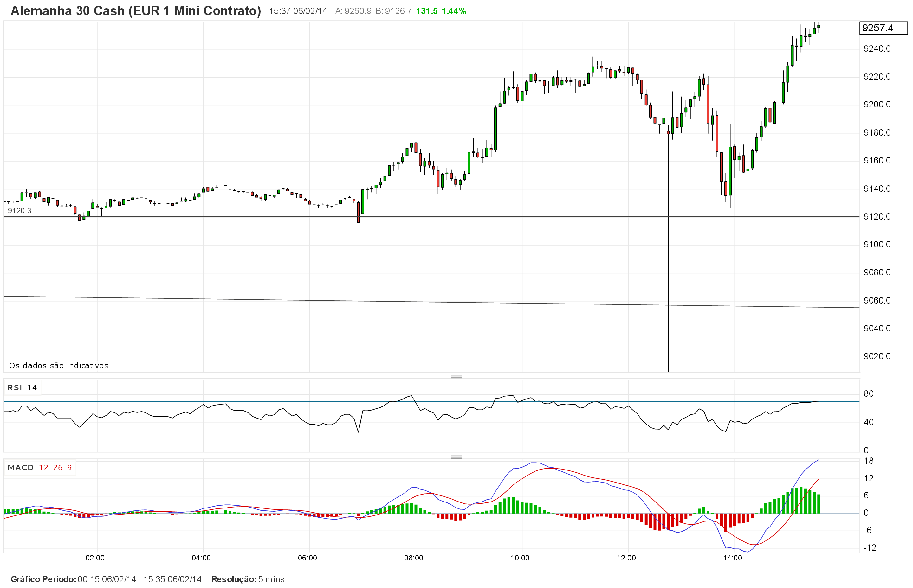
Task: Click the Resolução 5 mins text
Action: click(x=248, y=579)
